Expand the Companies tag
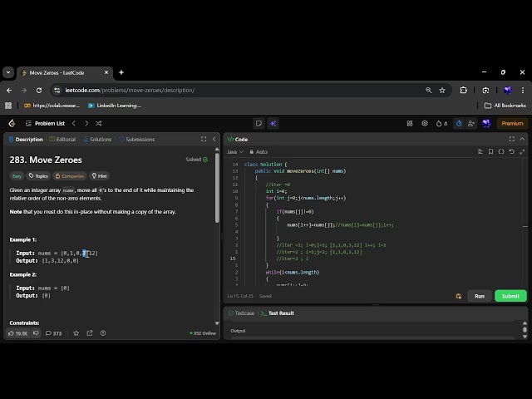Viewport: 532px width, 399px height. pos(70,176)
